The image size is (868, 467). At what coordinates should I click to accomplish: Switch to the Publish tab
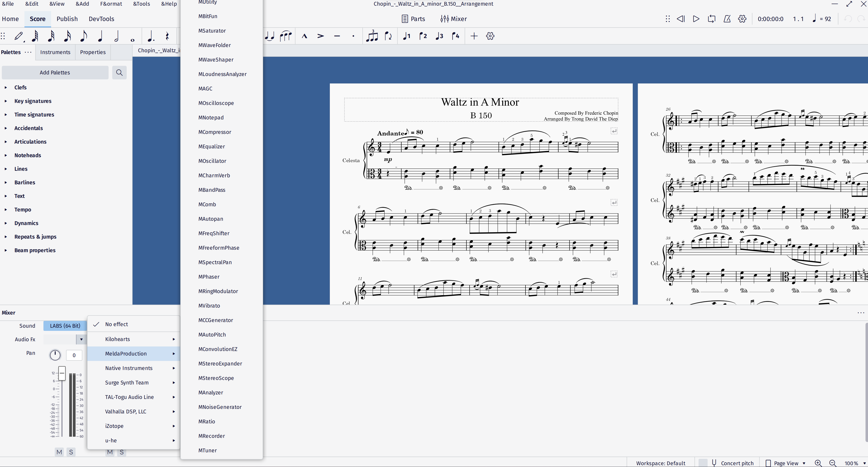tap(67, 19)
